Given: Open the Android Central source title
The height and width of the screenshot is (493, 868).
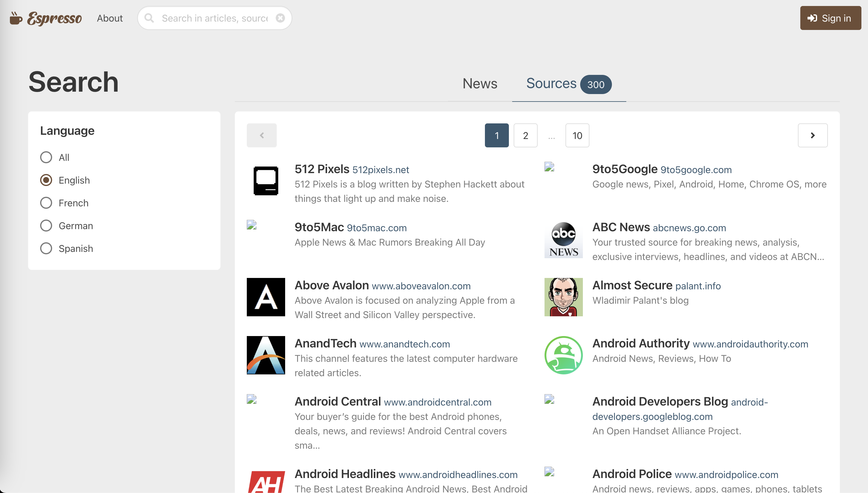Looking at the screenshot, I should coord(338,401).
